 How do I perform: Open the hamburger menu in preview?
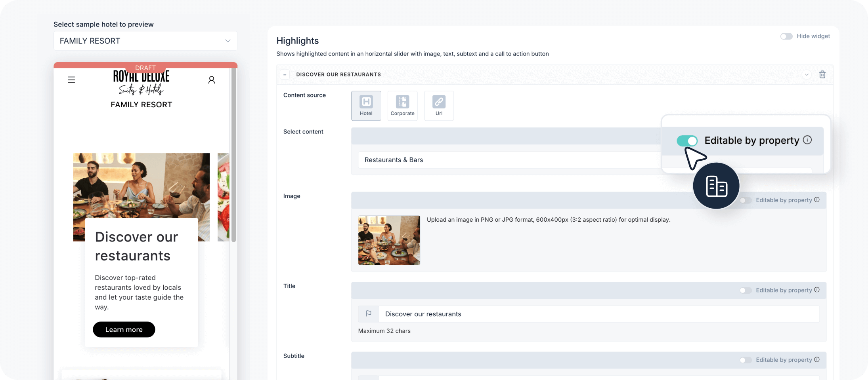pos(71,80)
